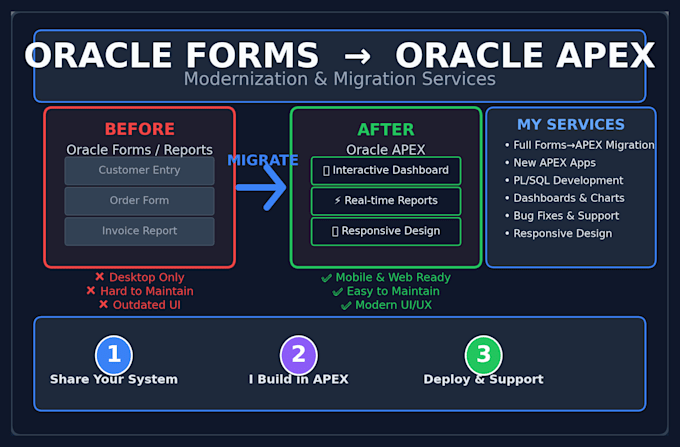This screenshot has height=447, width=680.
Task: Click the red X beside Hard to Maintain
Action: tap(91, 290)
